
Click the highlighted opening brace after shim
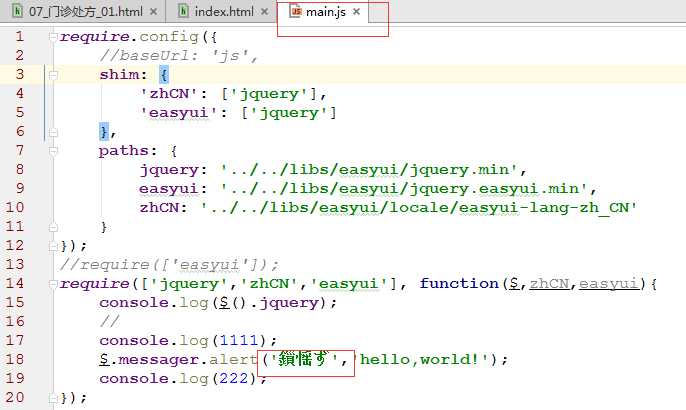point(164,75)
